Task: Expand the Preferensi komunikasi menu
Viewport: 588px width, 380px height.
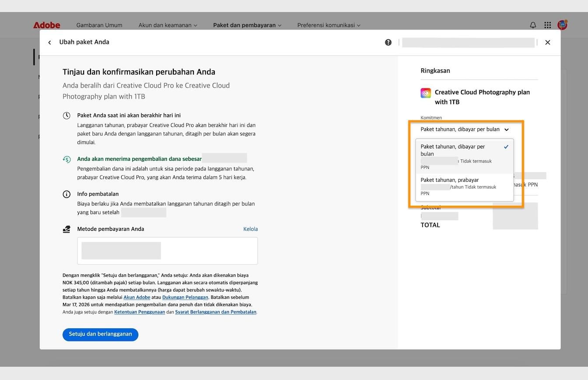Action: click(329, 25)
